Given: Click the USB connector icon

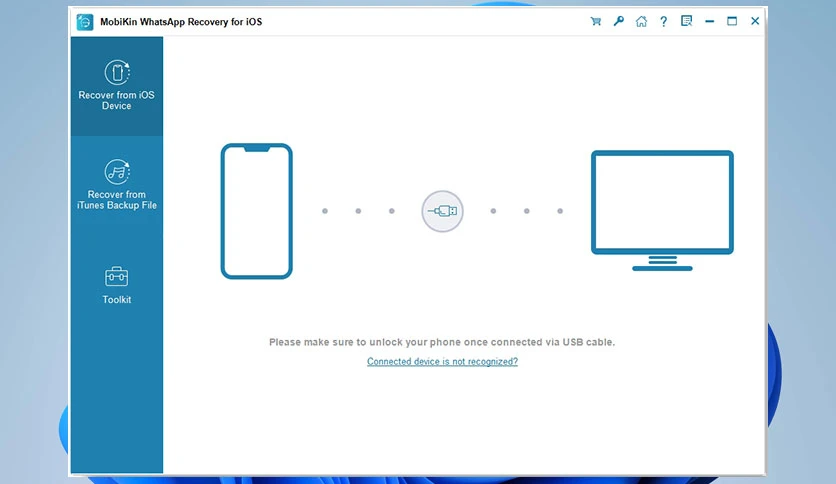Looking at the screenshot, I should click(x=443, y=211).
